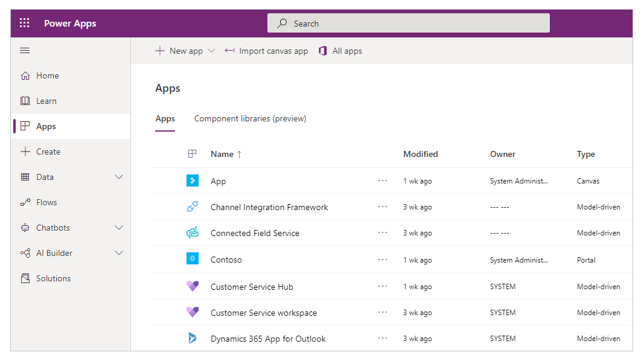This screenshot has width=644, height=361.
Task: Click All apps Office button
Action: click(x=340, y=51)
